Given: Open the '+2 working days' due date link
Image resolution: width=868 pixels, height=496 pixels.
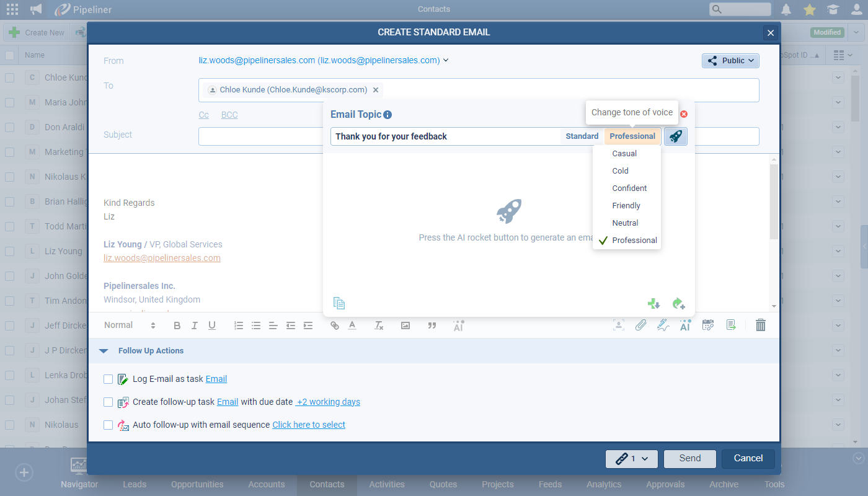Looking at the screenshot, I should [328, 402].
